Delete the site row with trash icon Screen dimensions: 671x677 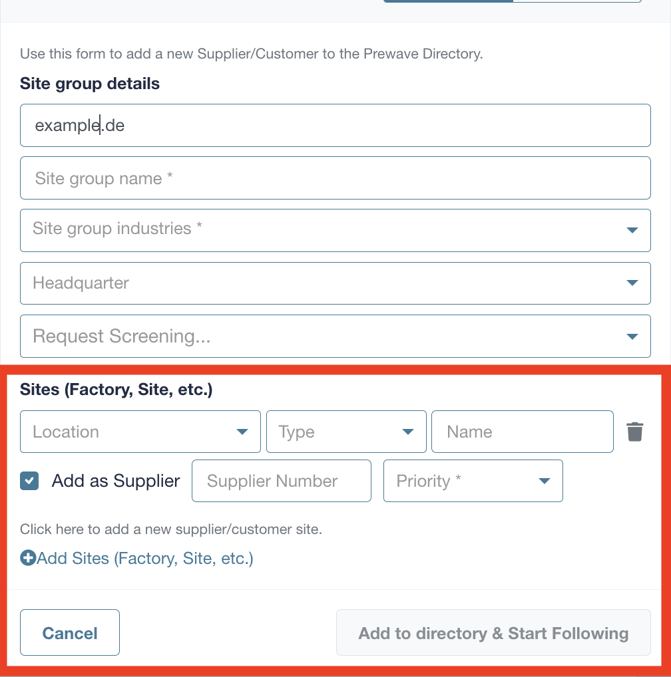tap(635, 431)
